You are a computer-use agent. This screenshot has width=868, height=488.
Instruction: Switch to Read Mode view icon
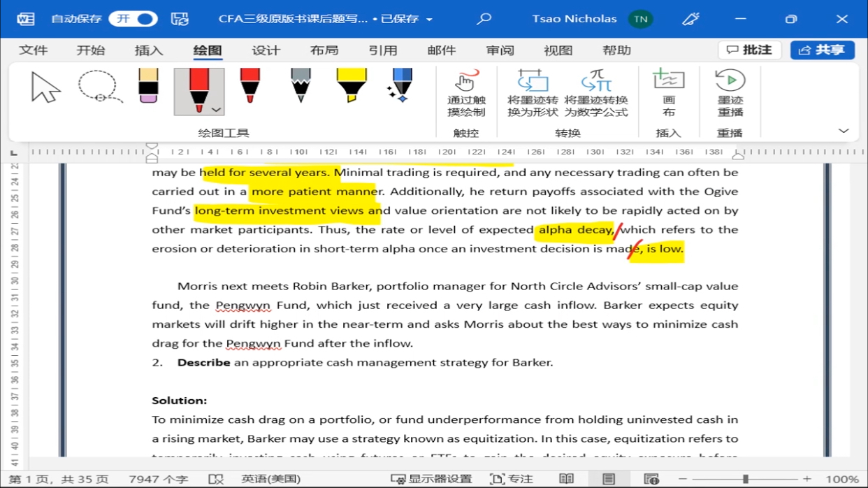pyautogui.click(x=566, y=479)
